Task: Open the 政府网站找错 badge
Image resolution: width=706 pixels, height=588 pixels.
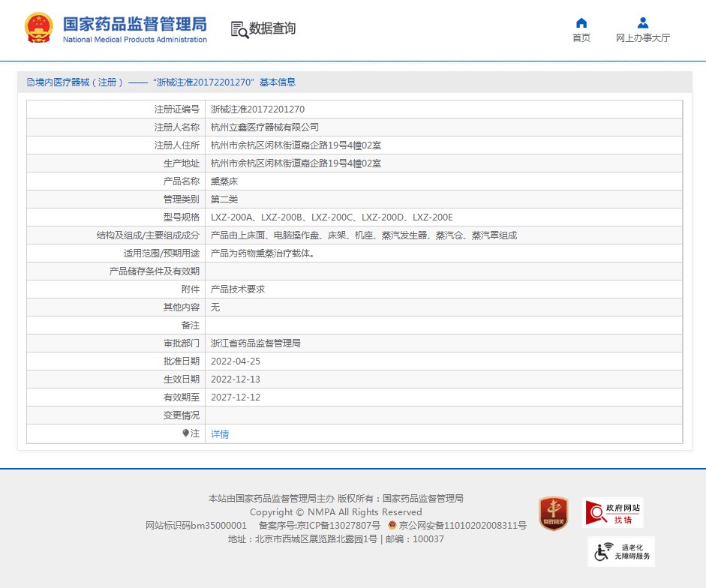Action: (x=613, y=513)
